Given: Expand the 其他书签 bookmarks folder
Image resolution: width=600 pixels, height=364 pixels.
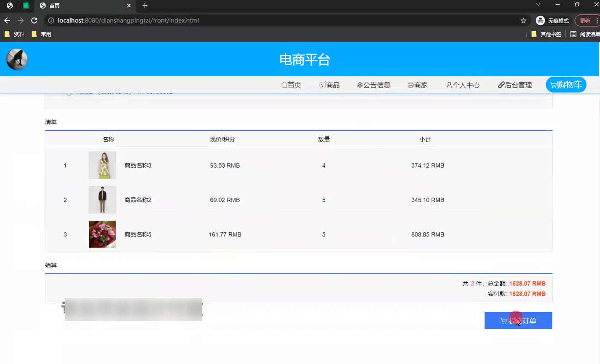Looking at the screenshot, I should click(x=546, y=34).
